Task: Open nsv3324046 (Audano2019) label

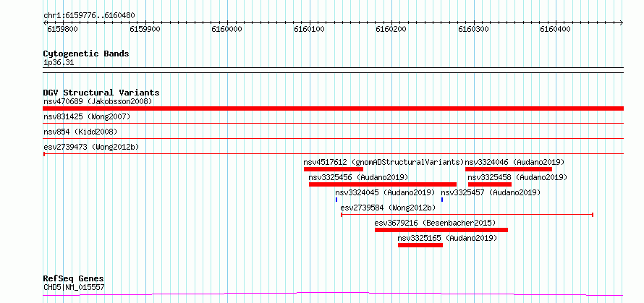Action: pos(514,162)
